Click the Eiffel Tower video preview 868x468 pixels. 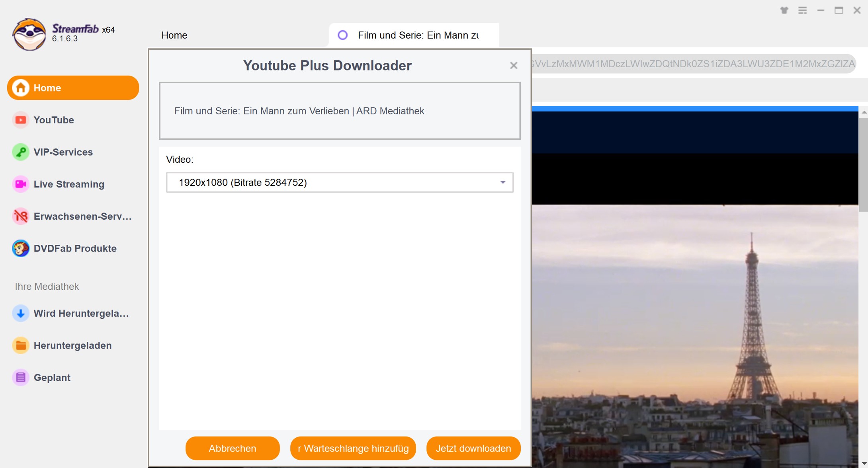tap(695, 336)
